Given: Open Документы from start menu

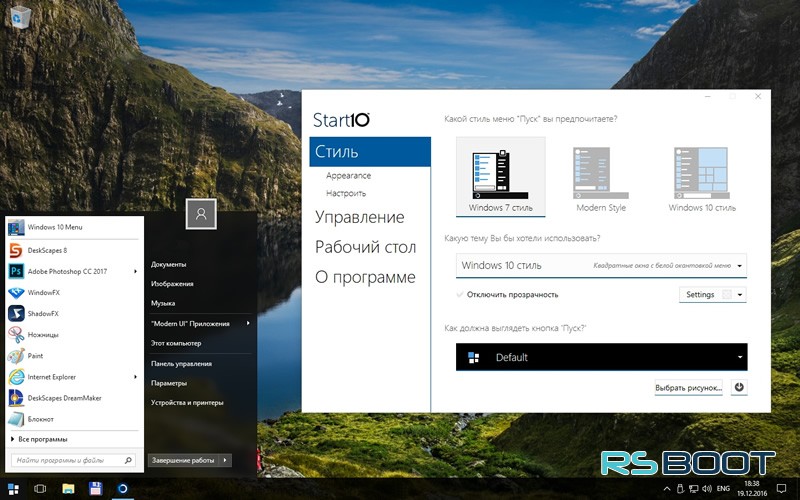Looking at the screenshot, I should [168, 264].
